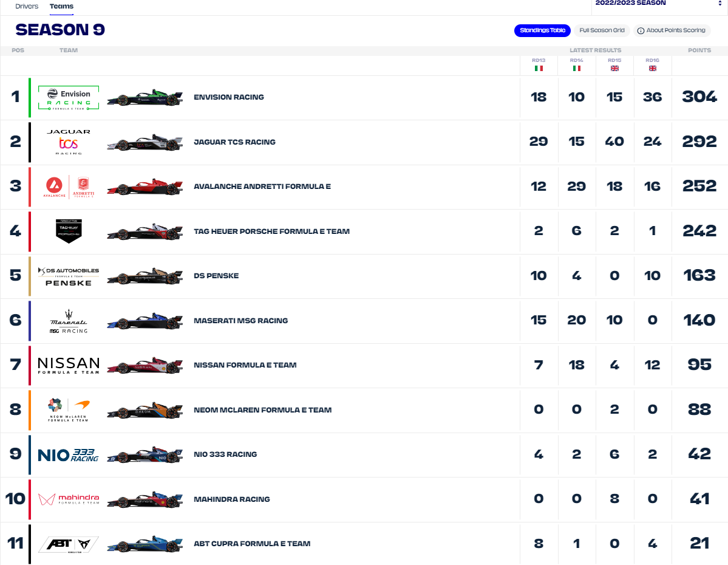Open the 2022/2023 Season dropdown
728x565 pixels.
click(x=659, y=3)
